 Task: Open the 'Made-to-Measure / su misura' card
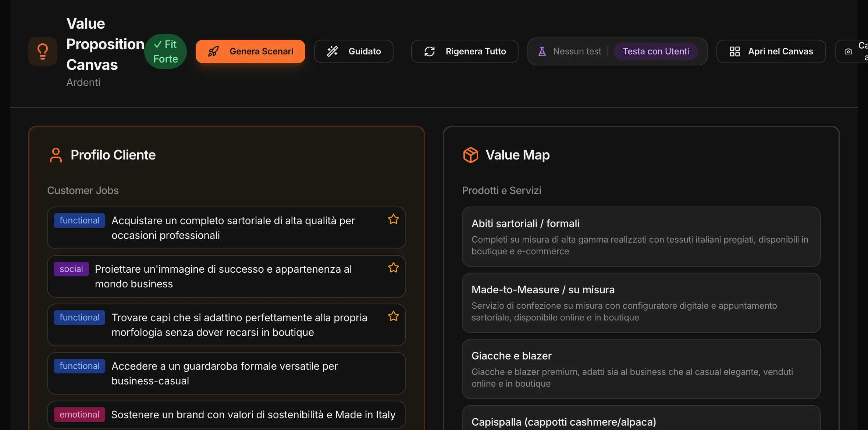[641, 303]
